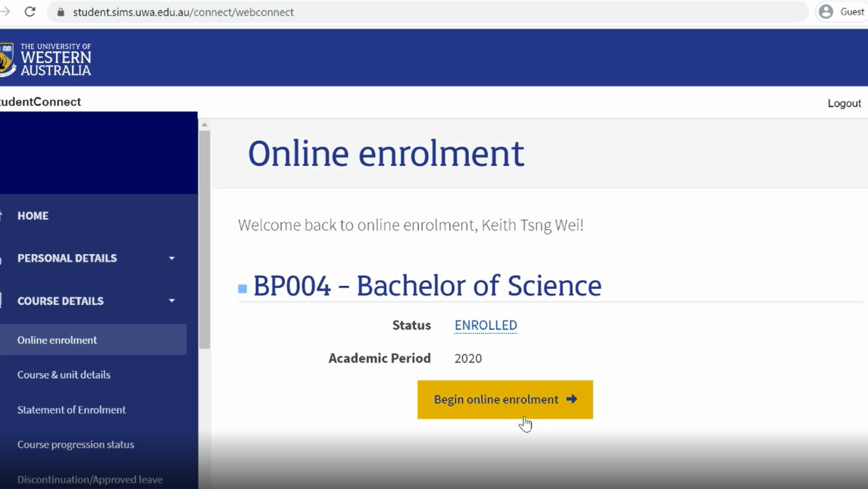The image size is (868, 489).
Task: Go to HOME in the sidebar
Action: 33,216
